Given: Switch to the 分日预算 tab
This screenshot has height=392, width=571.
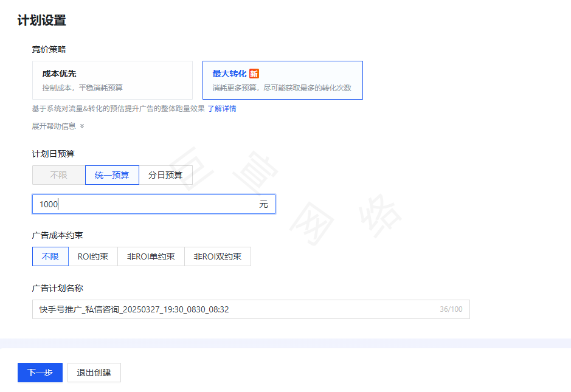Looking at the screenshot, I should click(167, 174).
